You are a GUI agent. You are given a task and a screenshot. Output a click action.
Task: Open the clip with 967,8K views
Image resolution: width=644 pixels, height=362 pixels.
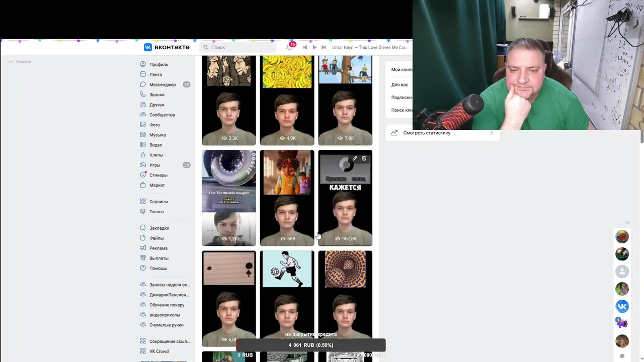pyautogui.click(x=345, y=198)
